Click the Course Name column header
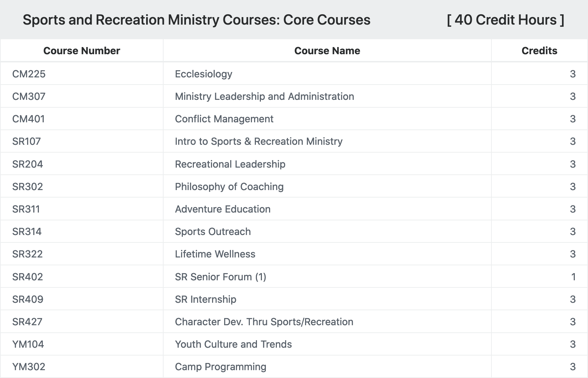Image resolution: width=588 pixels, height=378 pixels. pos(327,51)
